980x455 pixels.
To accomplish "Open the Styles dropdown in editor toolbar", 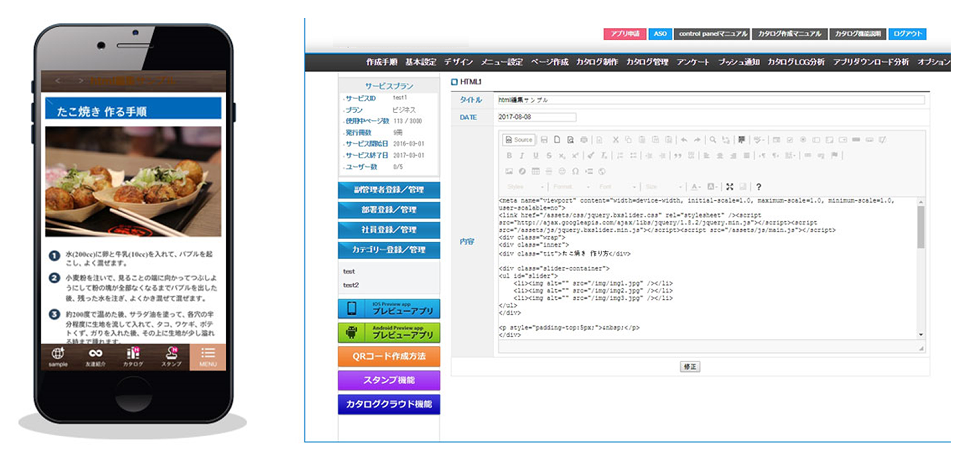I will coord(525,187).
